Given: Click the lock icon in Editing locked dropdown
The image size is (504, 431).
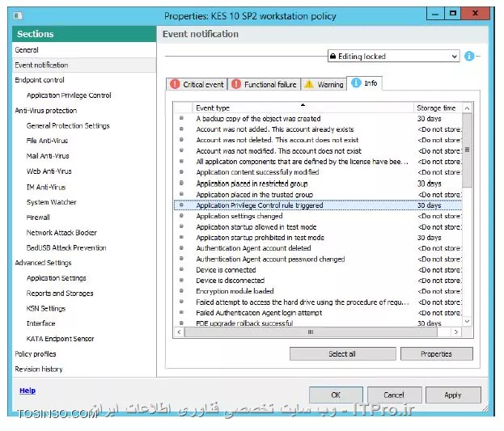Looking at the screenshot, I should point(332,57).
